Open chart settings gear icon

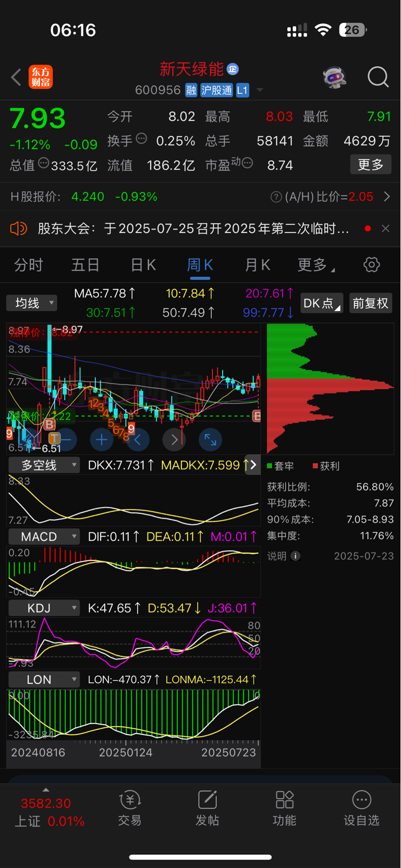click(x=372, y=265)
